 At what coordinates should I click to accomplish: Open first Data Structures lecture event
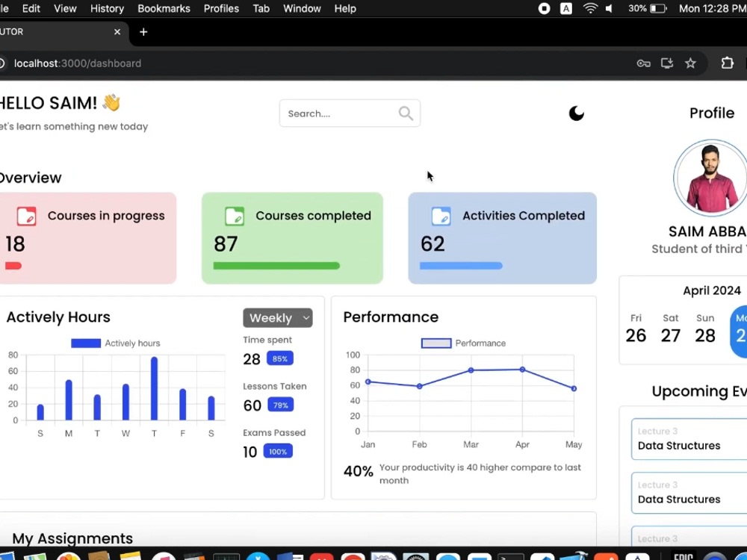click(x=689, y=439)
